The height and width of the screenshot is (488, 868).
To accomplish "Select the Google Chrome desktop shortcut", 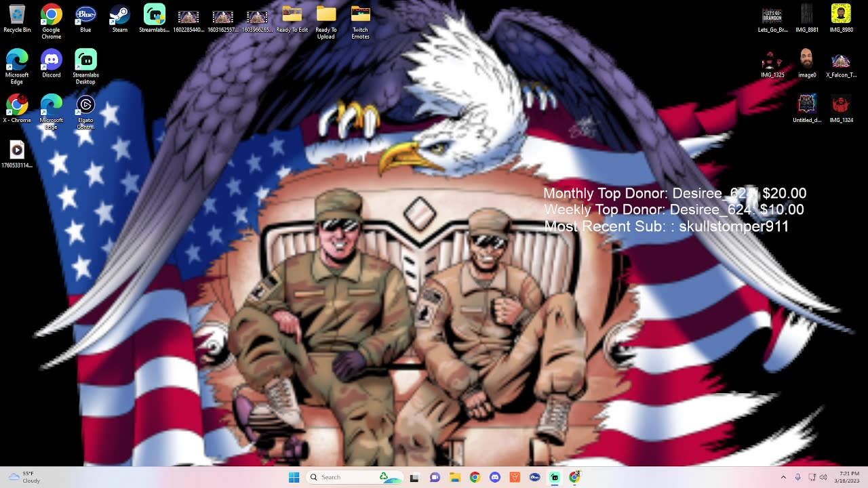I will pyautogui.click(x=52, y=22).
